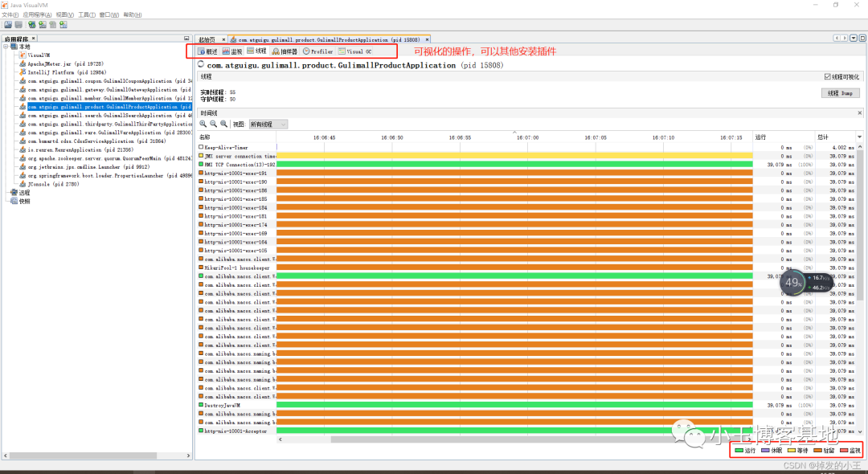The height and width of the screenshot is (474, 868).
Task: Open the 窗口 menu
Action: [x=108, y=15]
